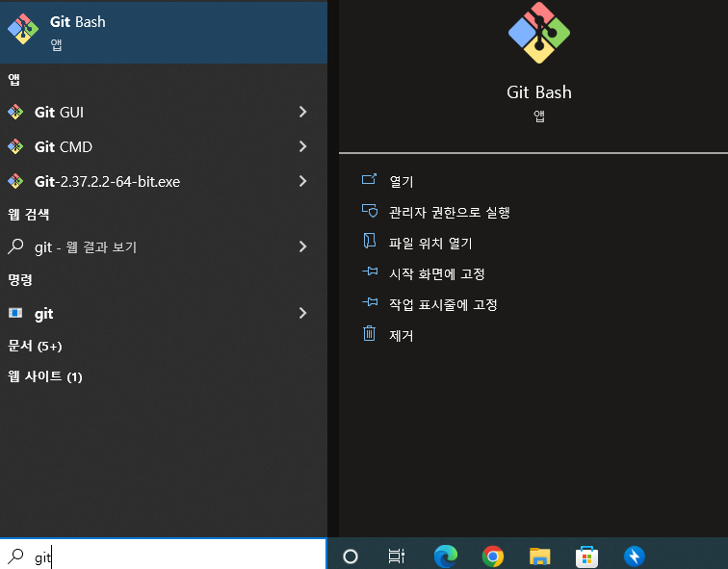Choose 파일 위치 열기
Image resolution: width=728 pixels, height=569 pixels.
coord(430,244)
